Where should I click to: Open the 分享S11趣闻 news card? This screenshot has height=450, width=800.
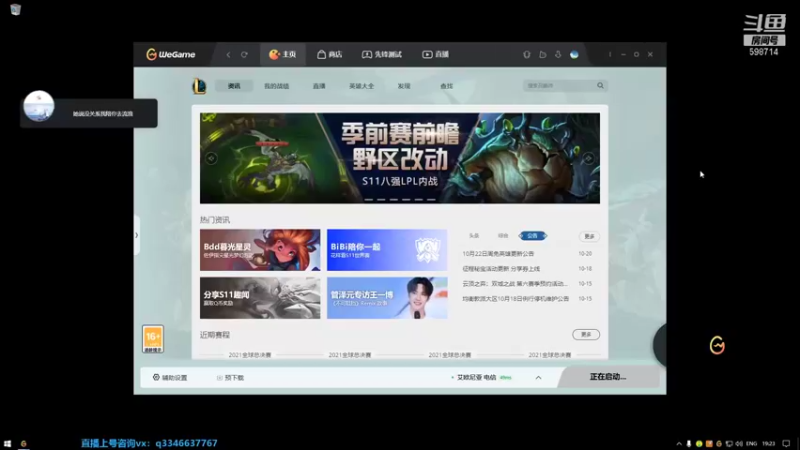tap(260, 298)
